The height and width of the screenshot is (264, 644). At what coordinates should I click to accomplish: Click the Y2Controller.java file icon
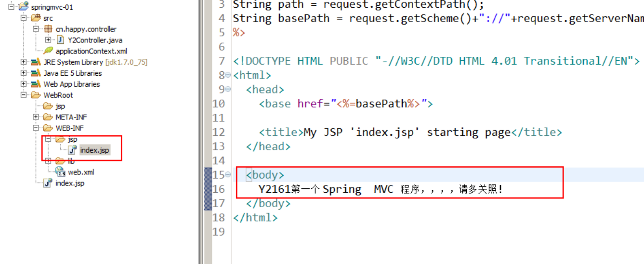[61, 40]
